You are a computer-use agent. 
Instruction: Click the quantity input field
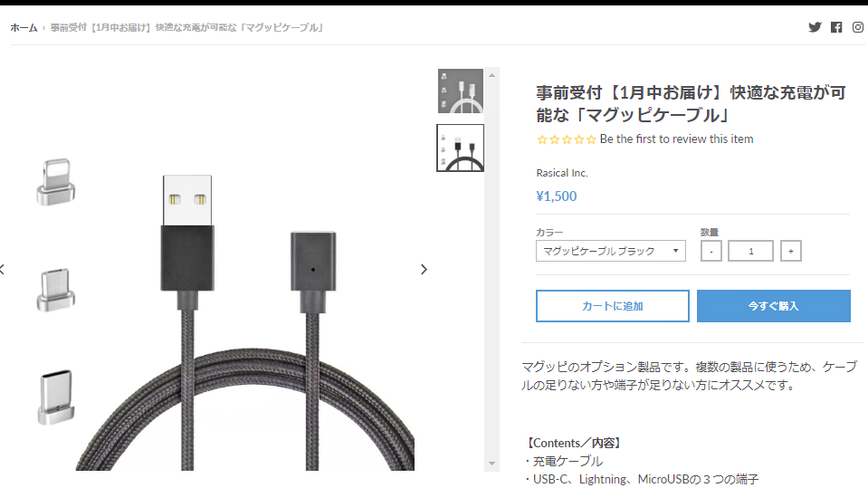click(x=750, y=251)
